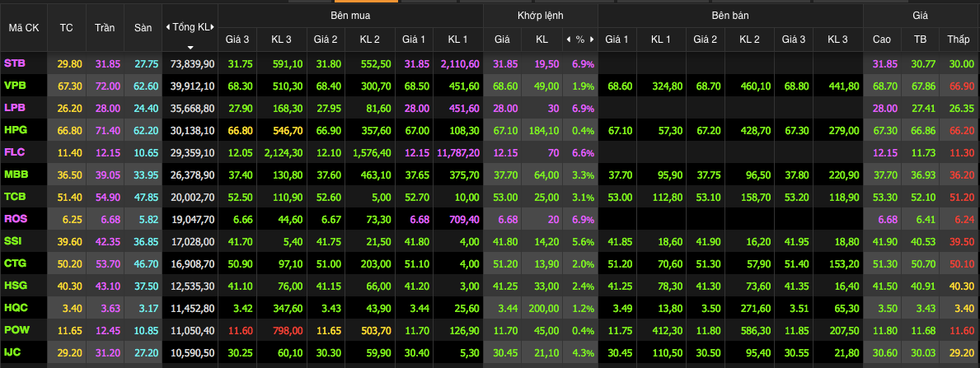The width and height of the screenshot is (980, 368).
Task: Sort by TC reference price header
Action: 67,27
